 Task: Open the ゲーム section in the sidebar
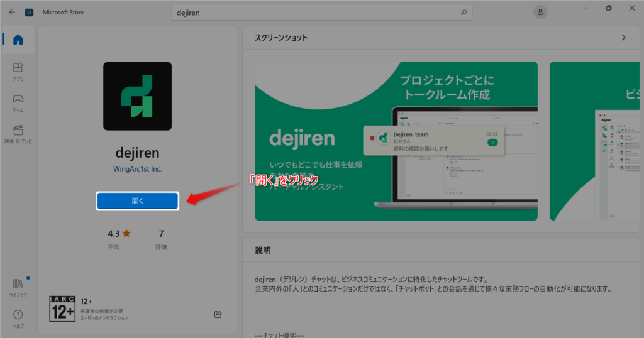(x=18, y=104)
